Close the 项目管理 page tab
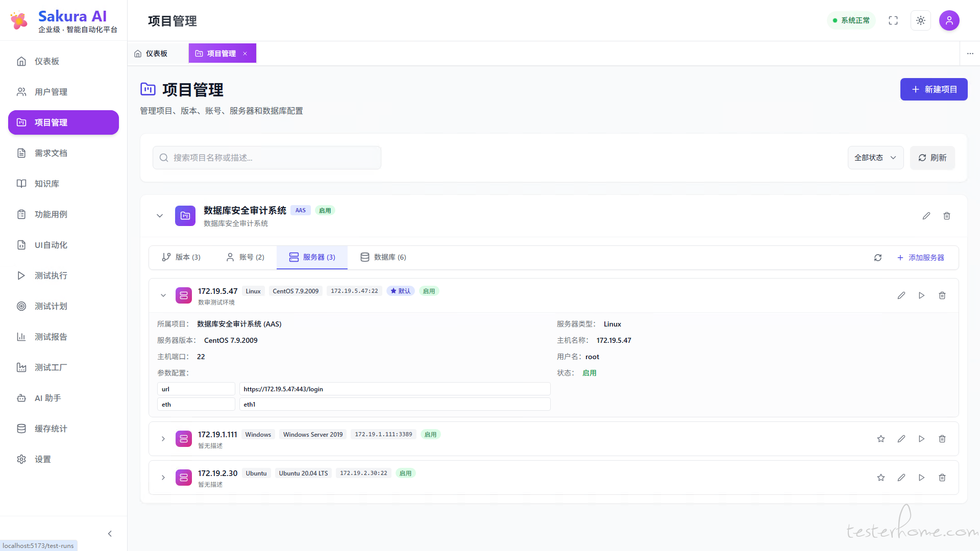The image size is (980, 551). [245, 54]
